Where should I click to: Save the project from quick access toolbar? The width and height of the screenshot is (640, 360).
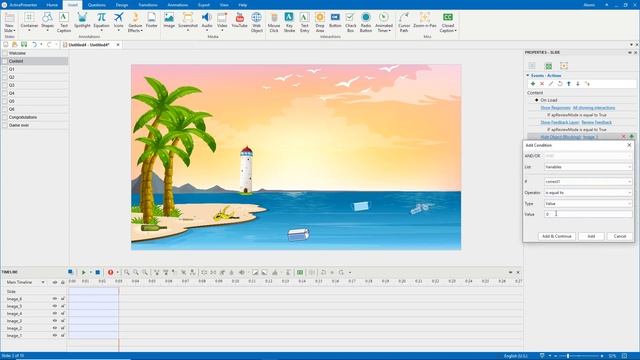coord(24,44)
